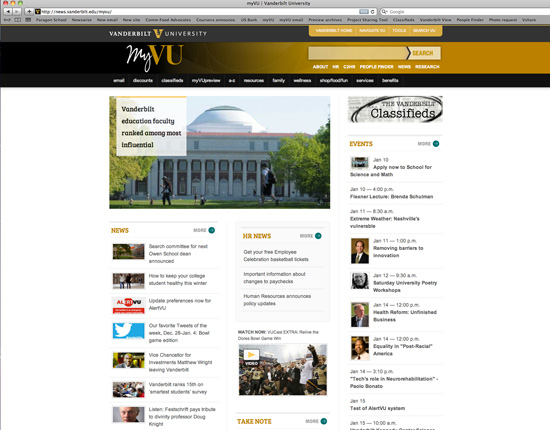Play the Bowl Game video
The height and width of the screenshot is (430, 550).
tap(283, 369)
